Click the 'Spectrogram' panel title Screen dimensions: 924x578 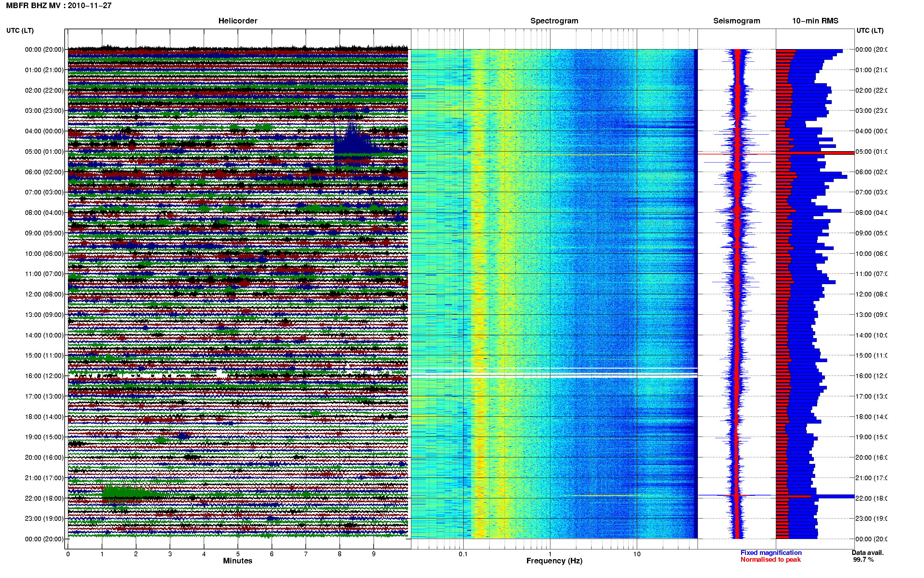pos(554,21)
